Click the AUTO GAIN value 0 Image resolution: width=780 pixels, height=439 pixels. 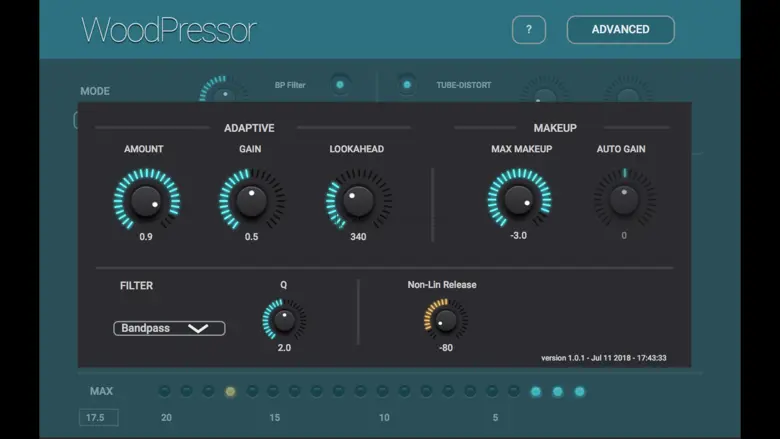click(624, 236)
